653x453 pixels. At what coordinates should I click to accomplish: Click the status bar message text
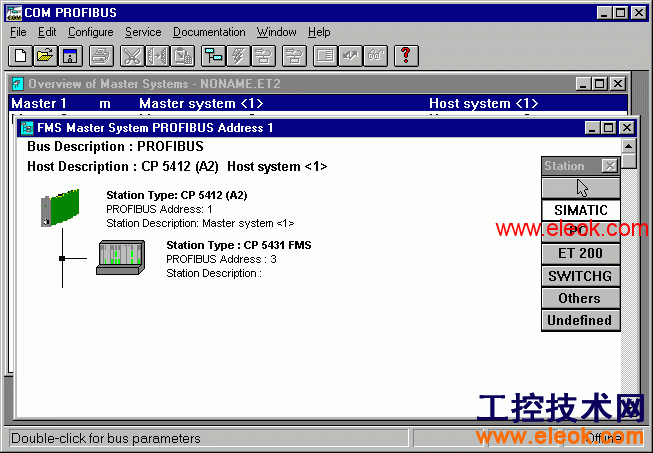coord(106,438)
